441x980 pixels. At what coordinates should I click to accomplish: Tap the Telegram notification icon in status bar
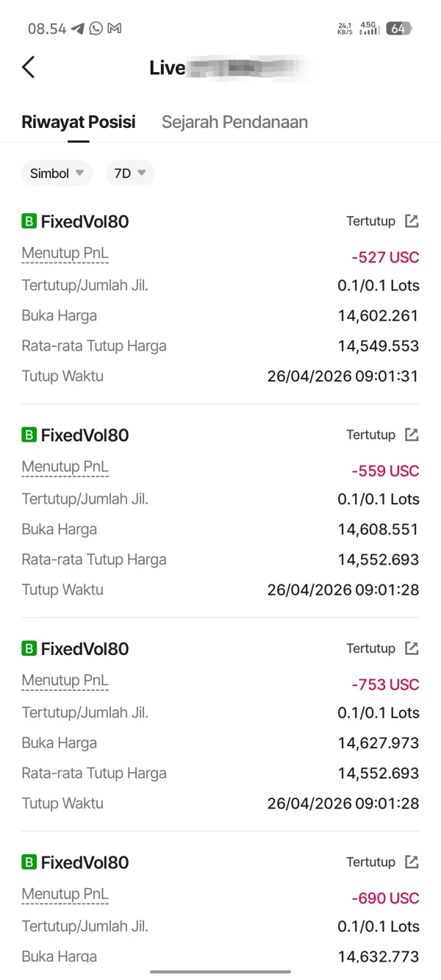78,29
